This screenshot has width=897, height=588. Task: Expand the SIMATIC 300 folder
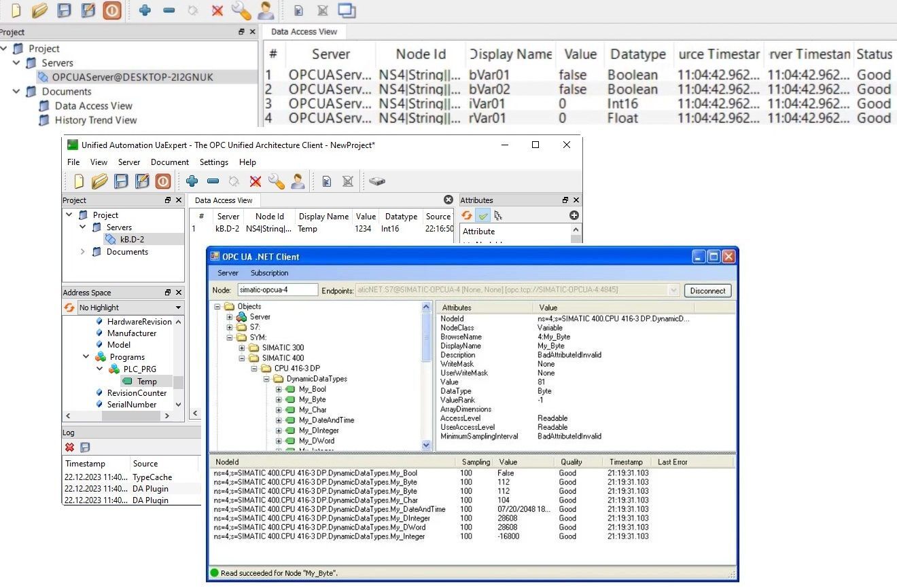tap(242, 348)
